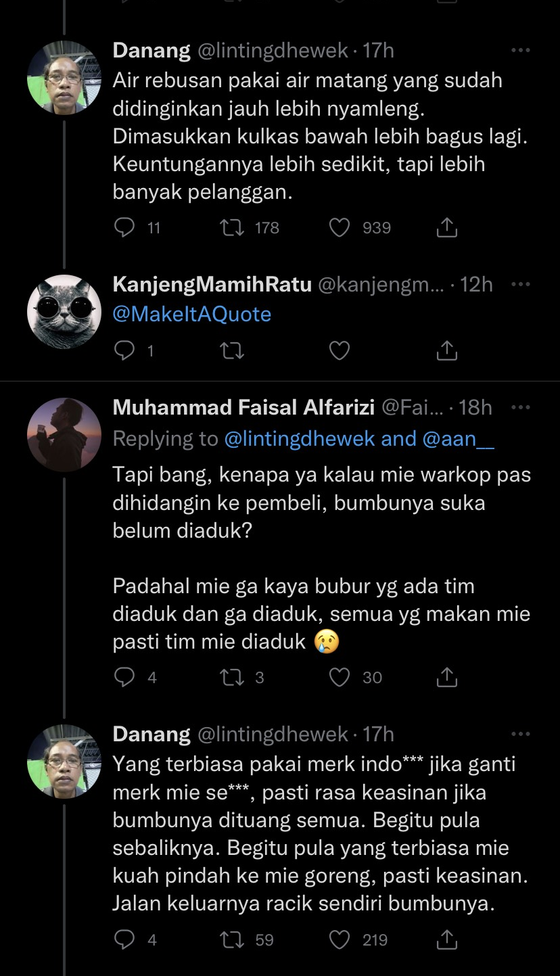This screenshot has height=976, width=560.
Task: Share Faisal's tweet about mie warkop
Action: [446, 677]
